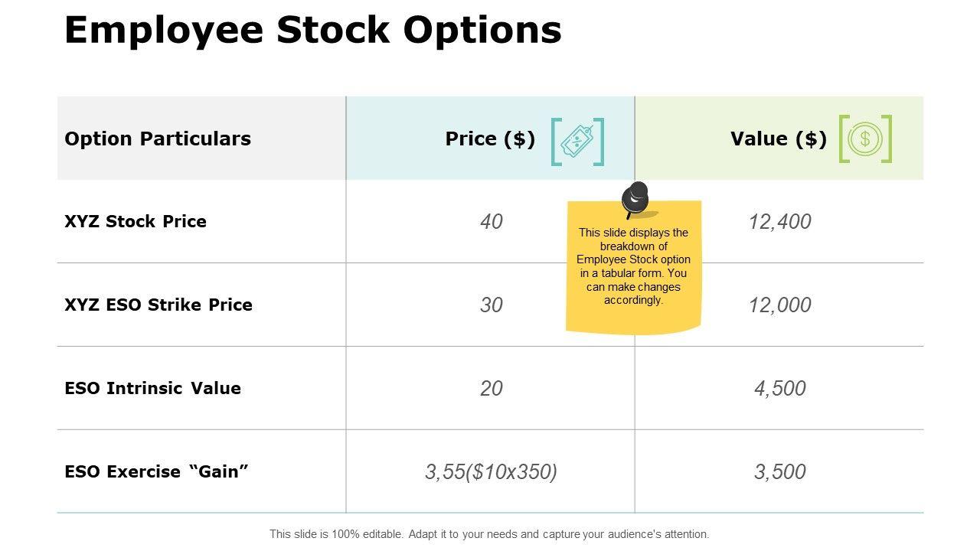980x551 pixels.
Task: Select the 4,500 value cell
Action: [779, 388]
